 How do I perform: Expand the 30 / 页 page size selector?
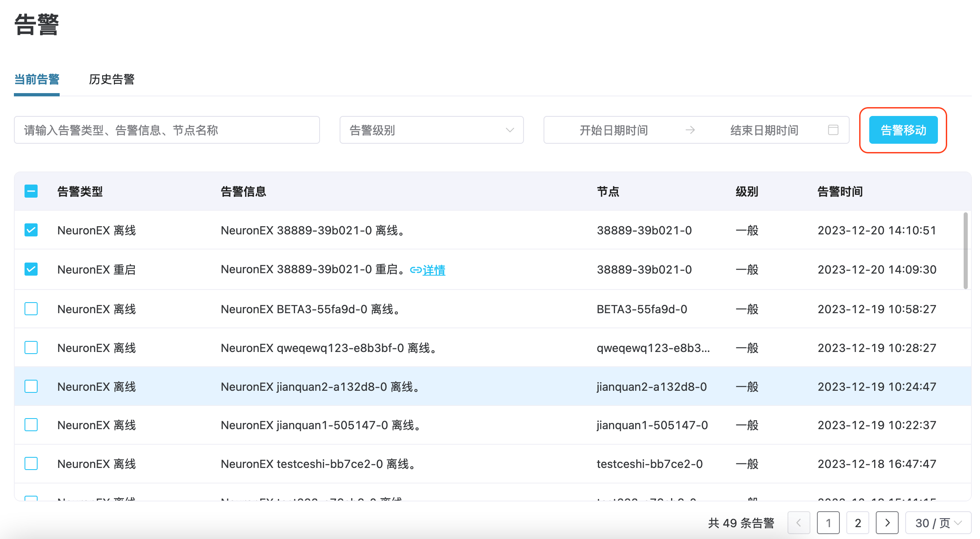[x=937, y=523]
